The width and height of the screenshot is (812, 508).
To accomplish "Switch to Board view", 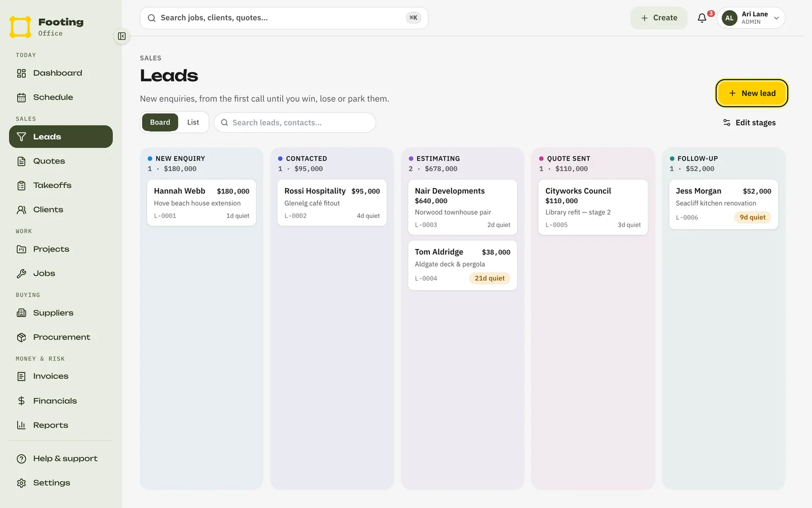I will [160, 122].
